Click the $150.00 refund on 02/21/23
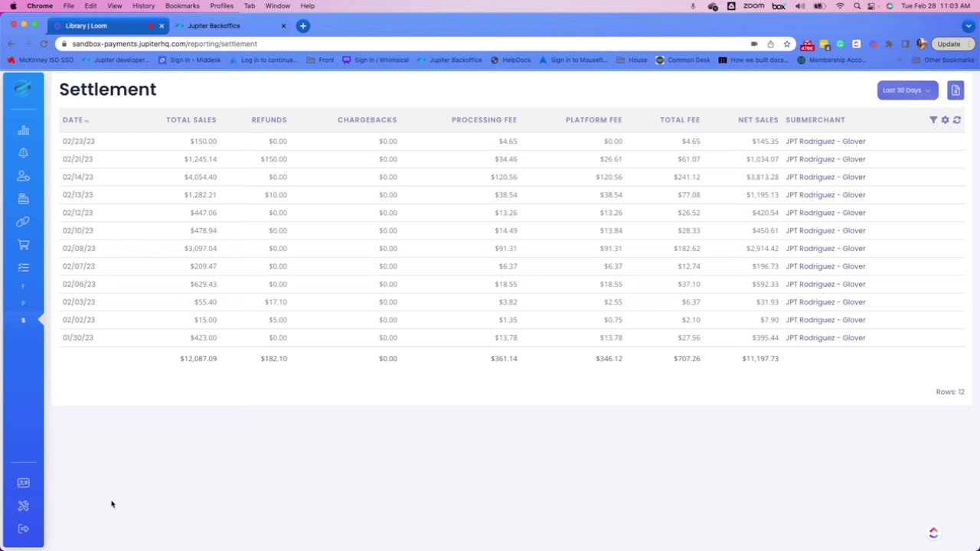Image resolution: width=980 pixels, height=551 pixels. pos(273,159)
